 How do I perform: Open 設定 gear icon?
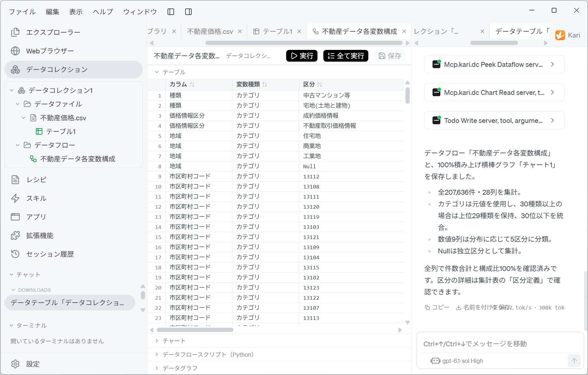15,364
